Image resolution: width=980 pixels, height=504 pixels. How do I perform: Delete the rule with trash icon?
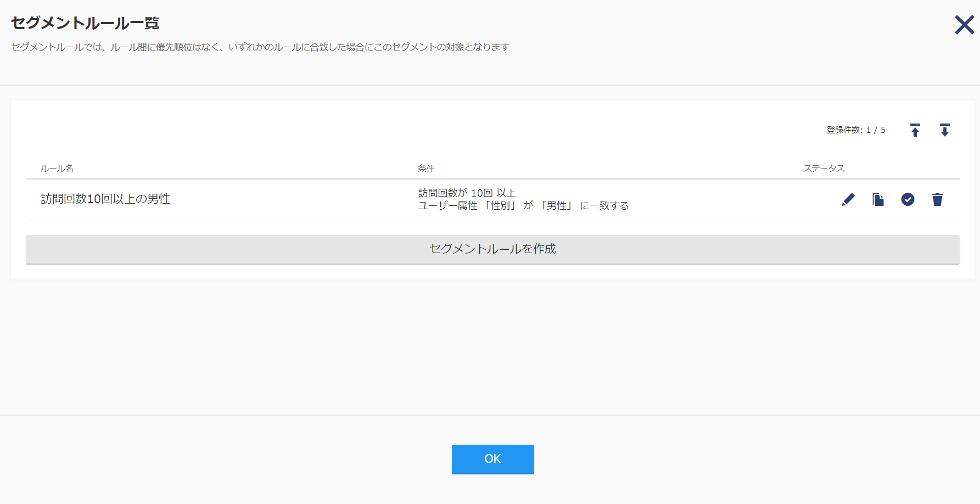(938, 199)
